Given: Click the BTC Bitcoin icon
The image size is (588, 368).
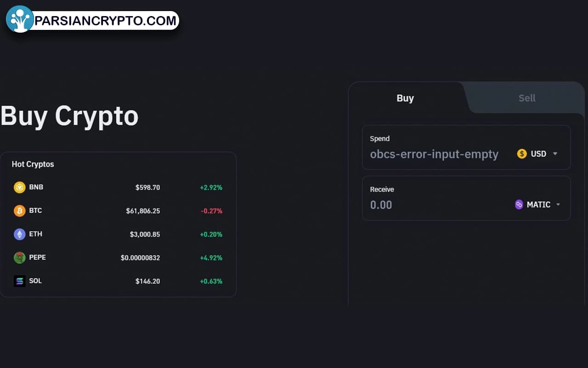Looking at the screenshot, I should 19,211.
